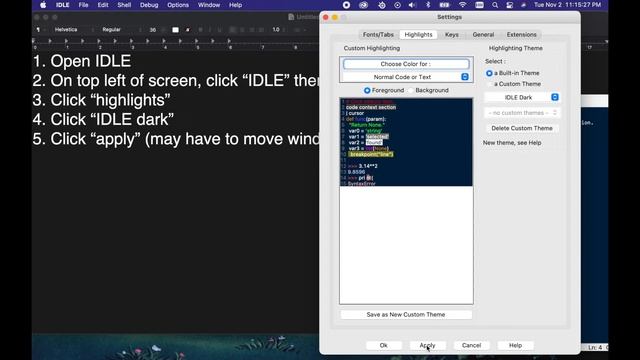Open the font size 36 combo box
The height and width of the screenshot is (360, 640).
156,30
